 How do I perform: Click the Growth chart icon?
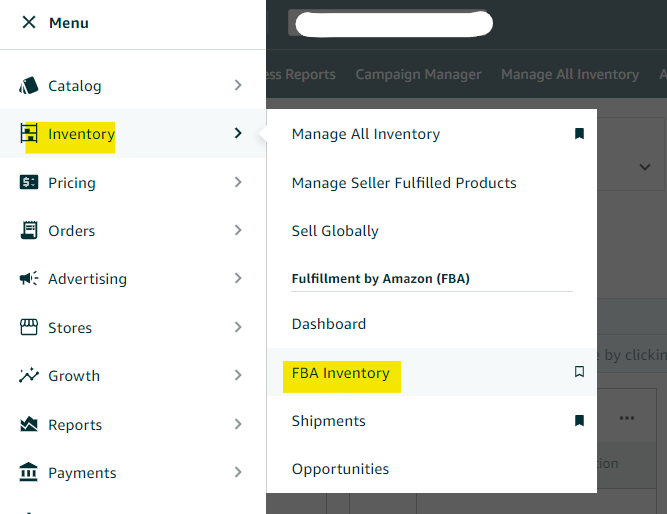click(29, 376)
